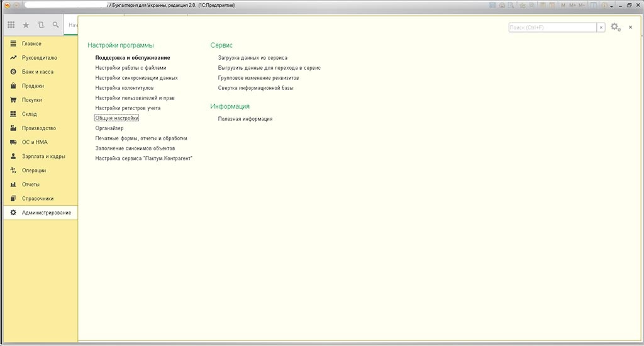Click the bag icon for Продажи
This screenshot has height=346, width=644.
tap(13, 86)
